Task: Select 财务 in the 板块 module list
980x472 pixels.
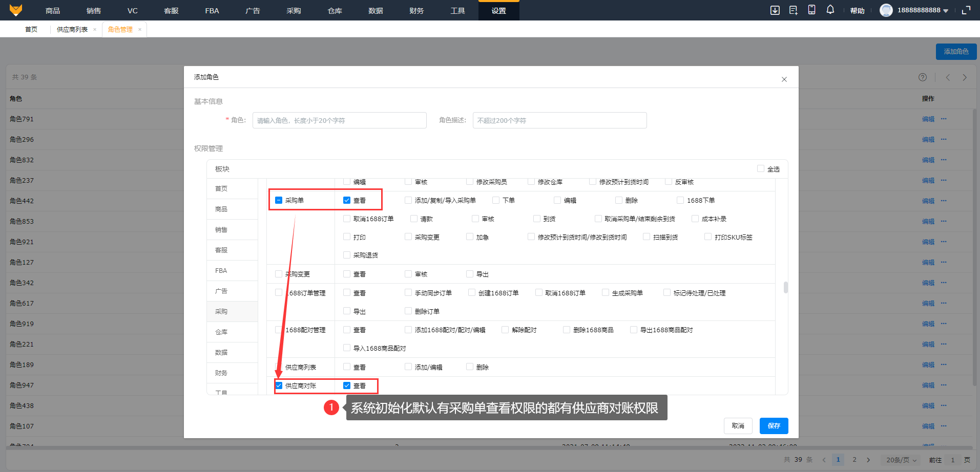Action: click(x=221, y=373)
